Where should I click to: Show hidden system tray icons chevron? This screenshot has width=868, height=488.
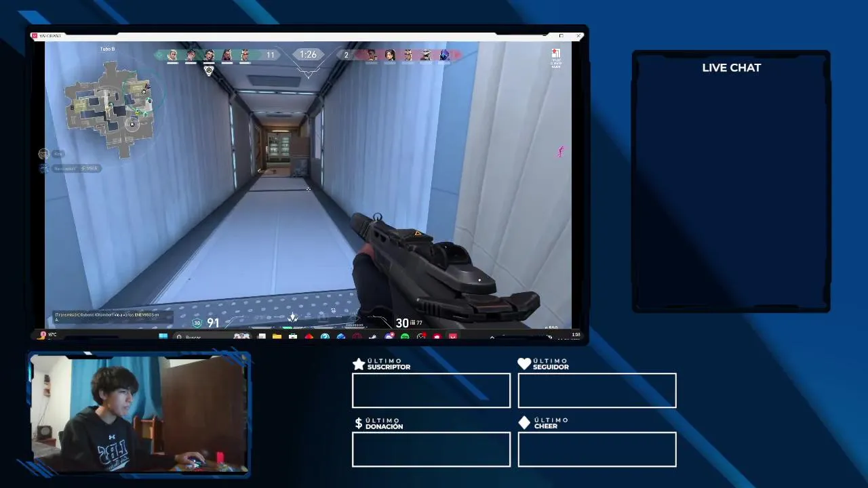(x=492, y=337)
